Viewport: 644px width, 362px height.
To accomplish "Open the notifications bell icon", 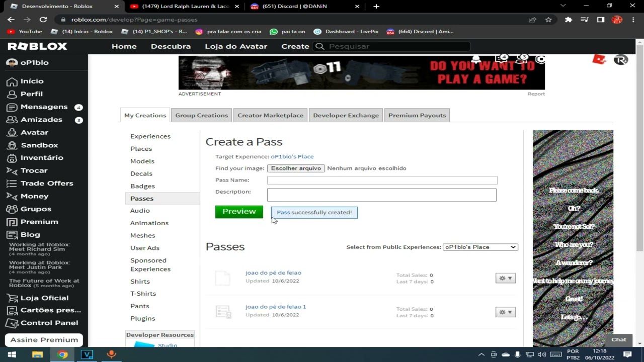I will pos(476,59).
